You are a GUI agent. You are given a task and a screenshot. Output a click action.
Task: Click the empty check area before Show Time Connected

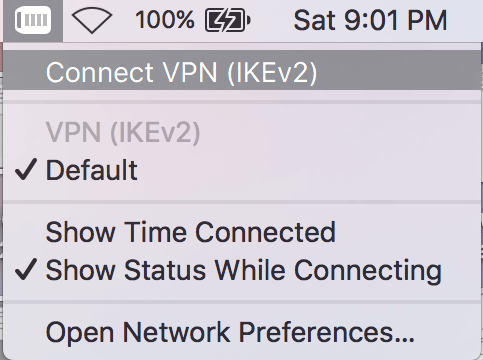click(26, 232)
